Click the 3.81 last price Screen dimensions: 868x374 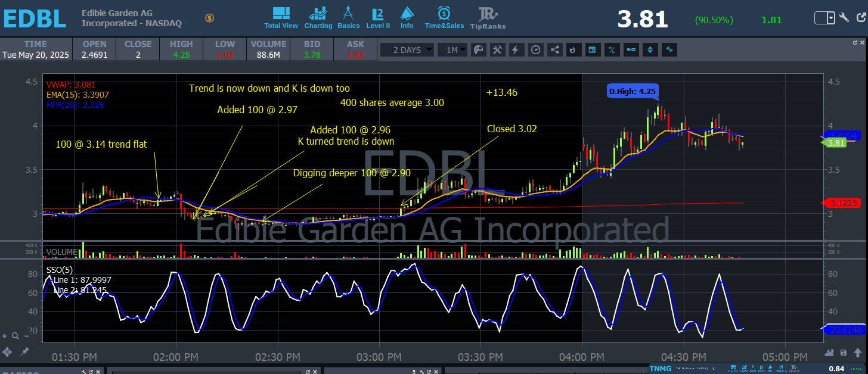pyautogui.click(x=642, y=19)
